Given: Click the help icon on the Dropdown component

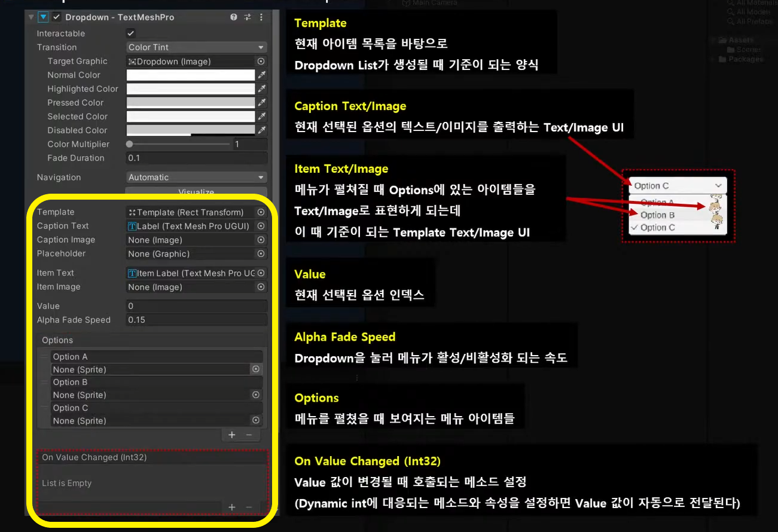Looking at the screenshot, I should (233, 17).
